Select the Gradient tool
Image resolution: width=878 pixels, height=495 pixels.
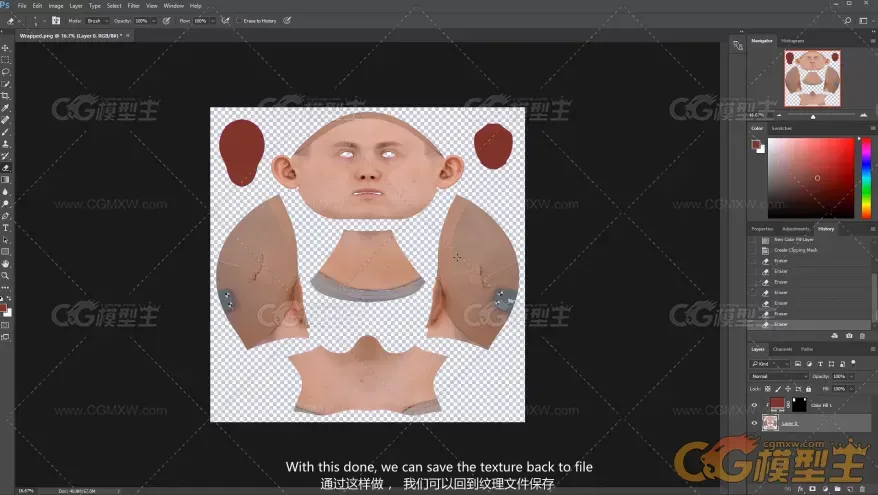click(x=6, y=180)
